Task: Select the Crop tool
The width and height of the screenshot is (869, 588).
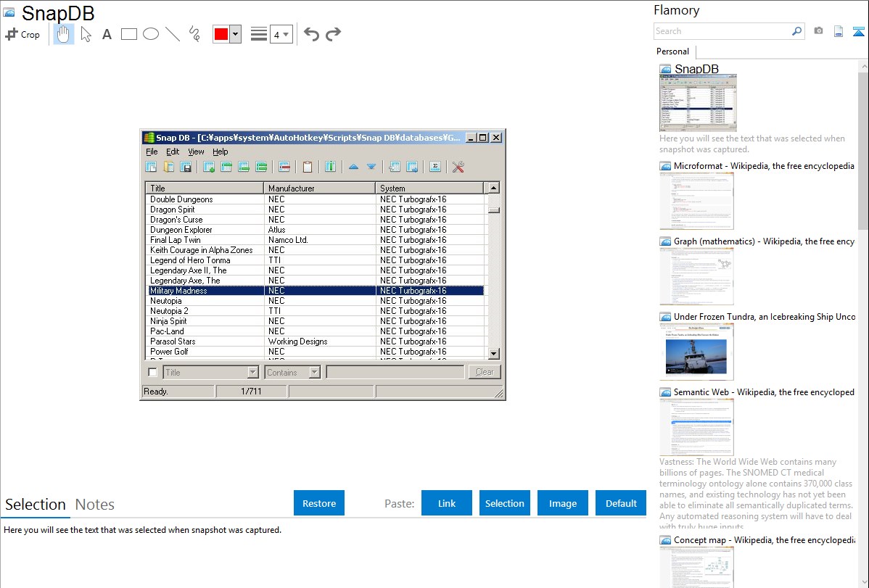Action: click(22, 34)
